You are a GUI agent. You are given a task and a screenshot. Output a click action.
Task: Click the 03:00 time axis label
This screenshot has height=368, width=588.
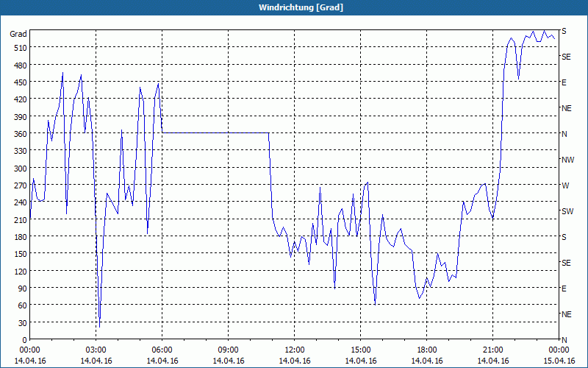point(96,350)
